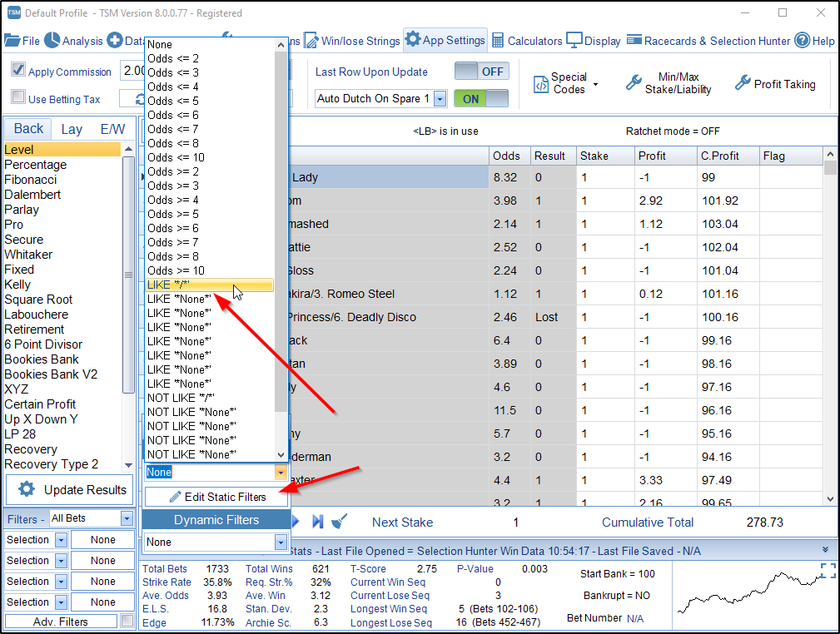The height and width of the screenshot is (634, 840).
Task: Open Min/Max Stake/Liability wrench tool
Action: coord(634,83)
